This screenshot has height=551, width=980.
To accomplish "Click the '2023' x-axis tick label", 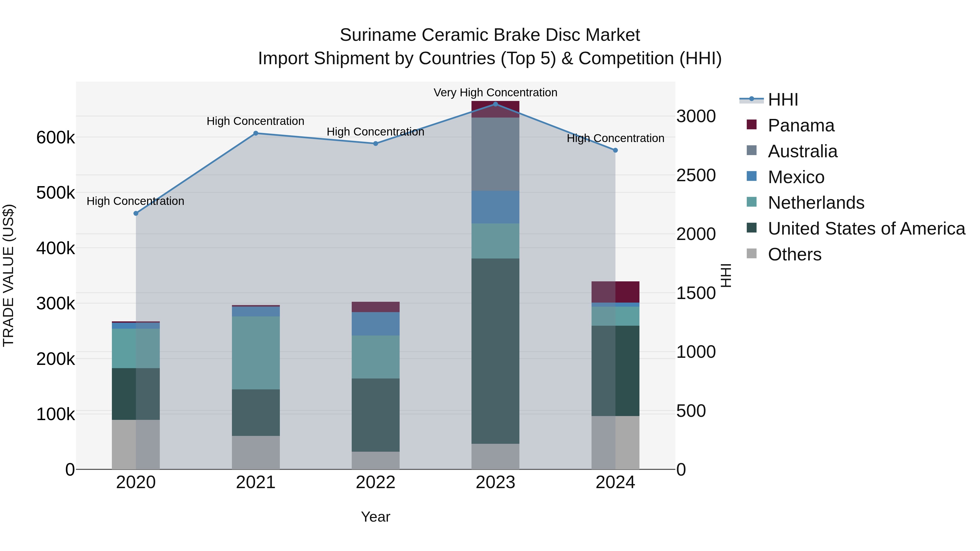I will tap(495, 482).
